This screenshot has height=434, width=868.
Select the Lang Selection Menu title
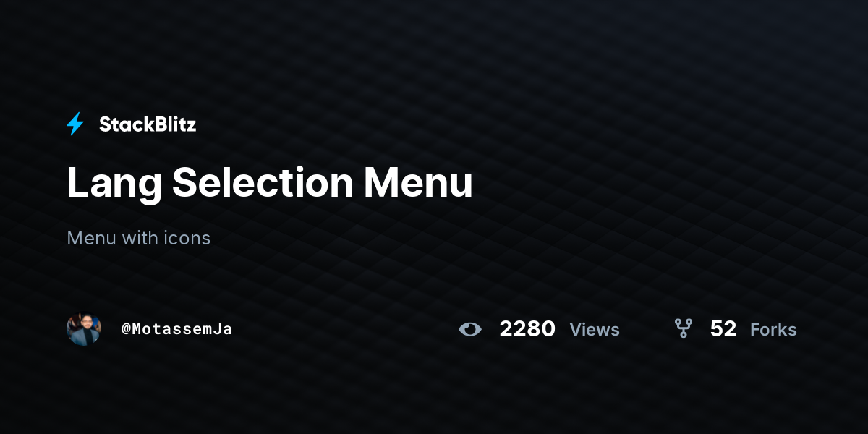[x=270, y=183]
